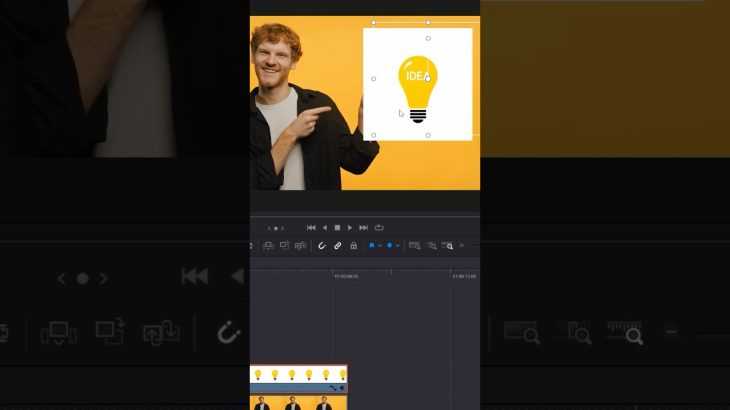Select the Custom Zoom icon
The width and height of the screenshot is (730, 410).
(x=447, y=245)
